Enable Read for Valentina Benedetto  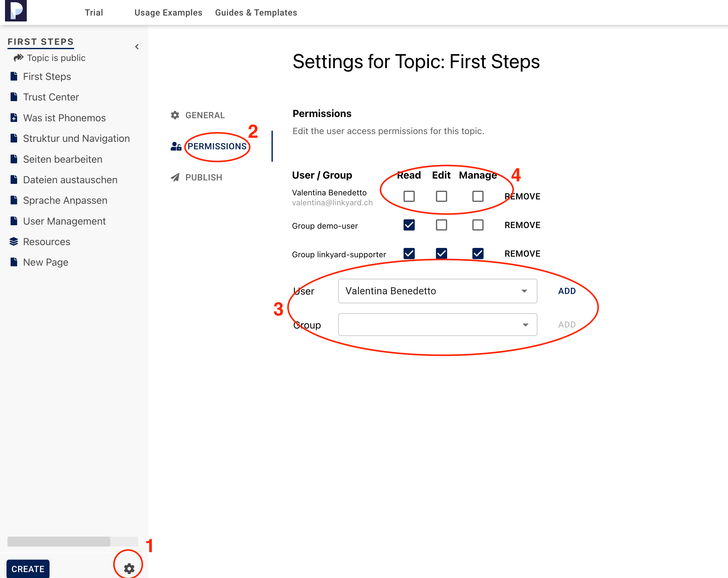tap(409, 196)
